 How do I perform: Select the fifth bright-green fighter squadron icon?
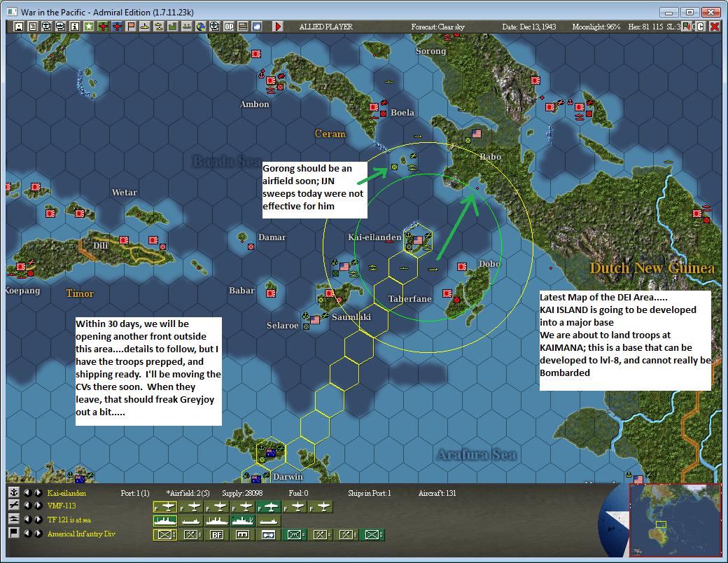[x=269, y=507]
